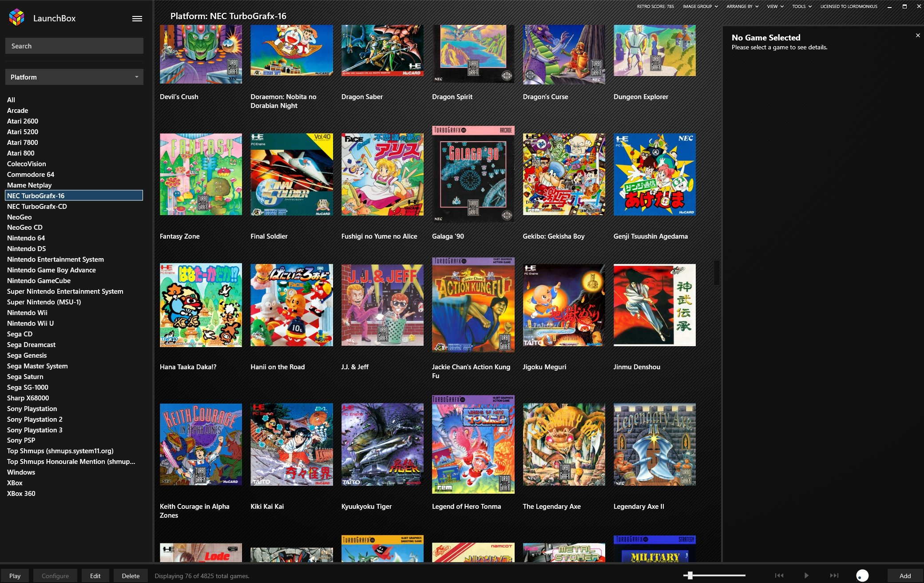Click the Add button
Screen dimensions: 924x583
point(905,575)
